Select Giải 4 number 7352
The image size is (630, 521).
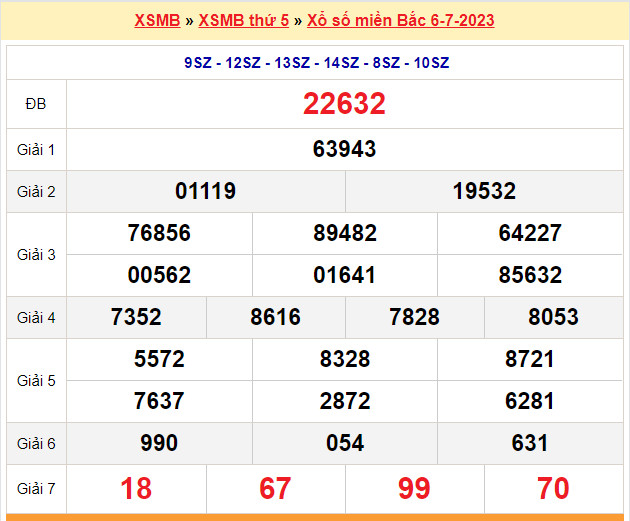136,317
